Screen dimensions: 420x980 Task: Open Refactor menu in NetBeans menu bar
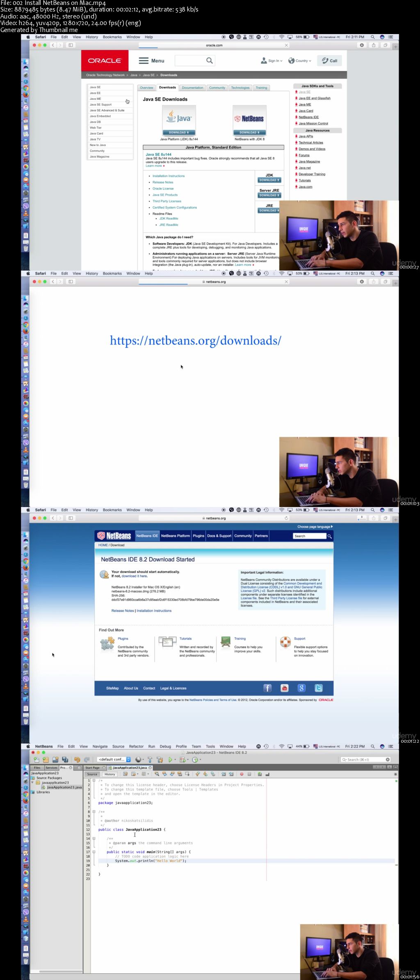pyautogui.click(x=136, y=746)
